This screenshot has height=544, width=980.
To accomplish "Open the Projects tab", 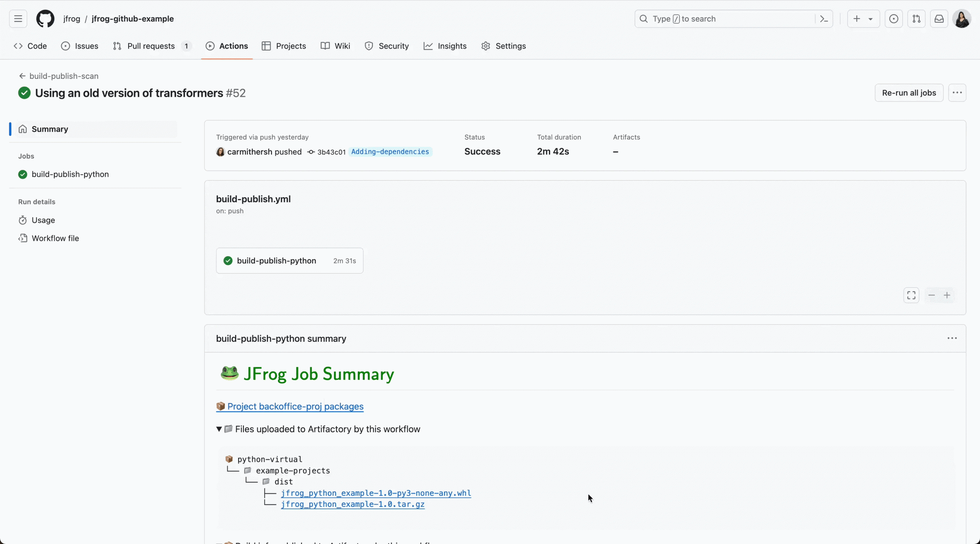I will [284, 46].
